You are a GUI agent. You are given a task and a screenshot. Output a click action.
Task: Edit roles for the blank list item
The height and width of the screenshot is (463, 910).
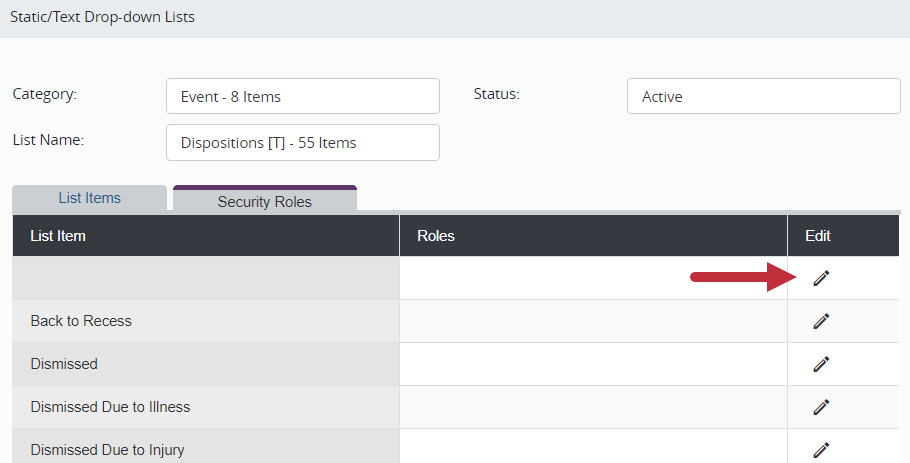point(821,278)
